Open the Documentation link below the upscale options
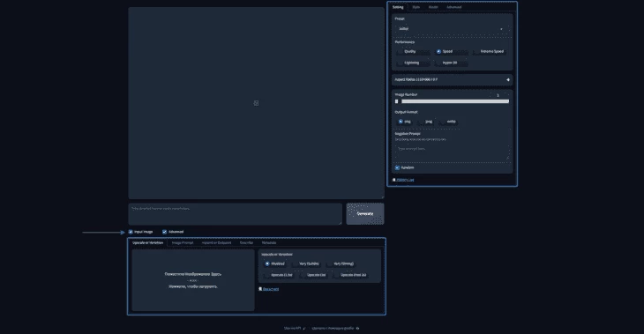This screenshot has width=644, height=334. (x=271, y=289)
